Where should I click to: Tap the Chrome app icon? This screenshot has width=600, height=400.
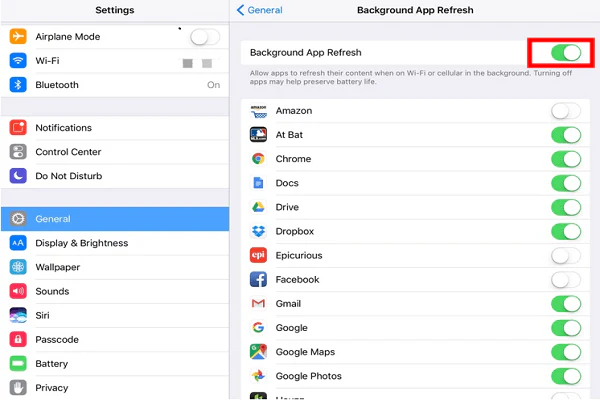point(258,159)
